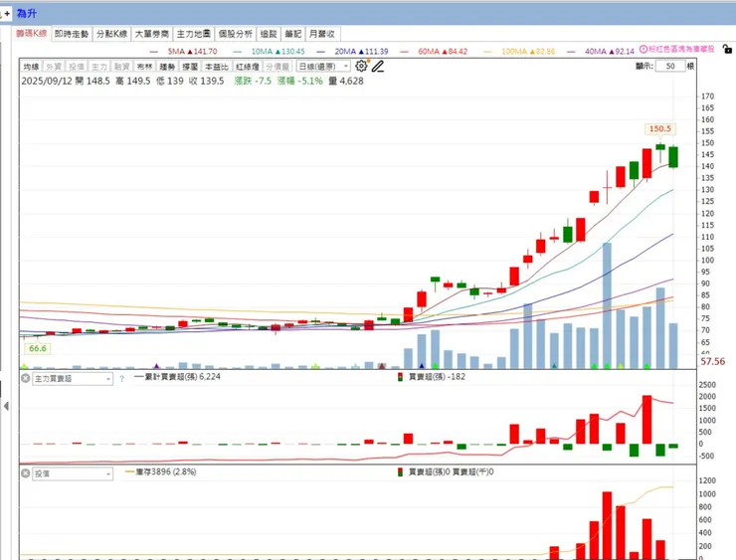Click the 買賣超(張) -182 legend icon

point(401,376)
